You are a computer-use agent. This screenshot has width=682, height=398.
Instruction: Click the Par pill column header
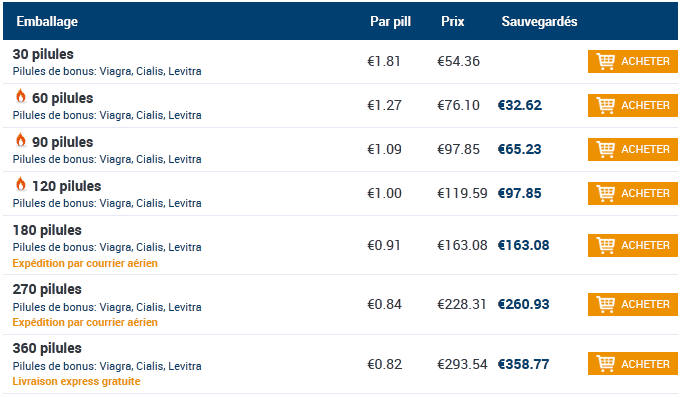(390, 21)
